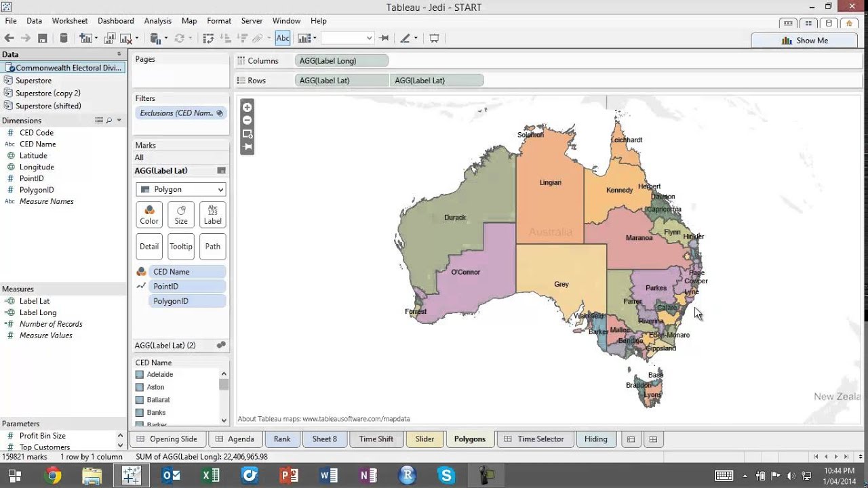Open the Analysis menu
The image size is (868, 488).
158,21
